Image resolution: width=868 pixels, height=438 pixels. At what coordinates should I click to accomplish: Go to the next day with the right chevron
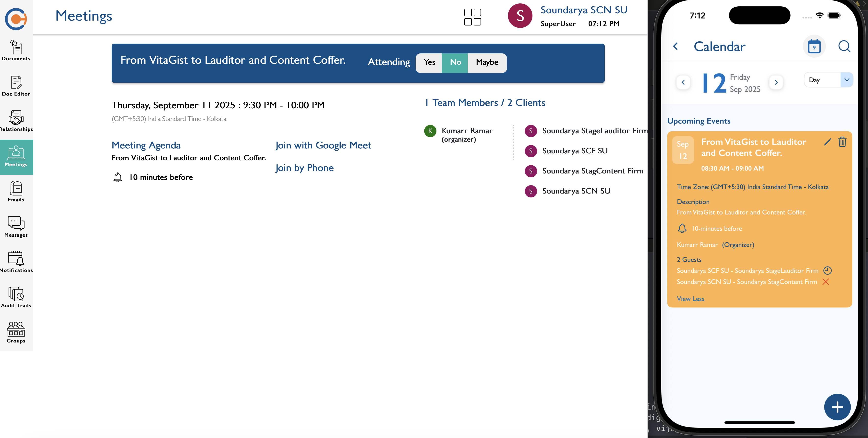click(x=776, y=82)
